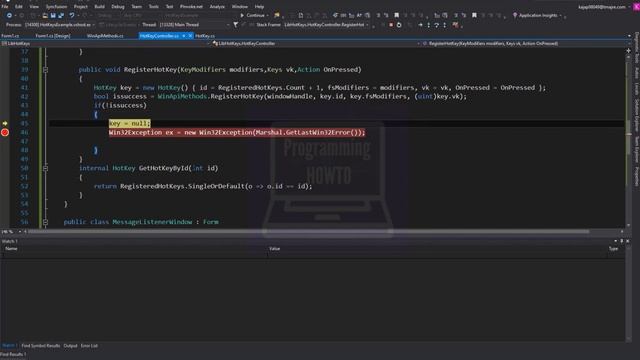Open the LibHotKeys.HotKeyController type dropdown
Image resolution: width=640 pixels, height=360 pixels.
pos(316,43)
